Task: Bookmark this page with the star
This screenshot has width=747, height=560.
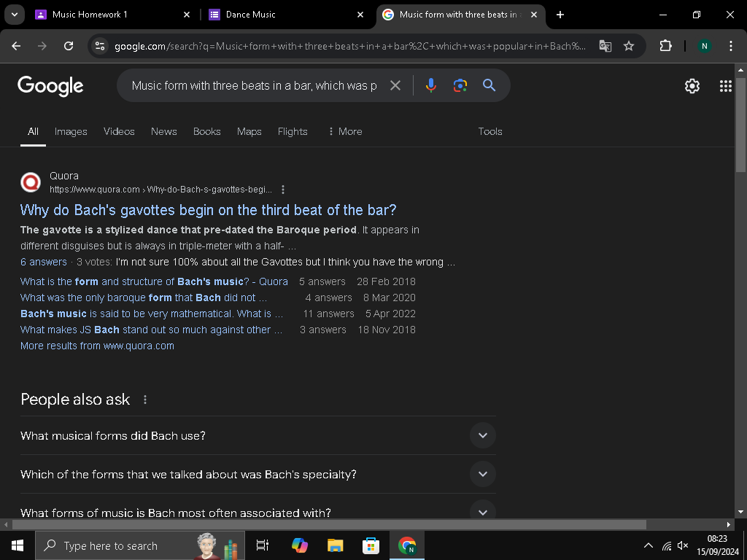Action: click(629, 46)
